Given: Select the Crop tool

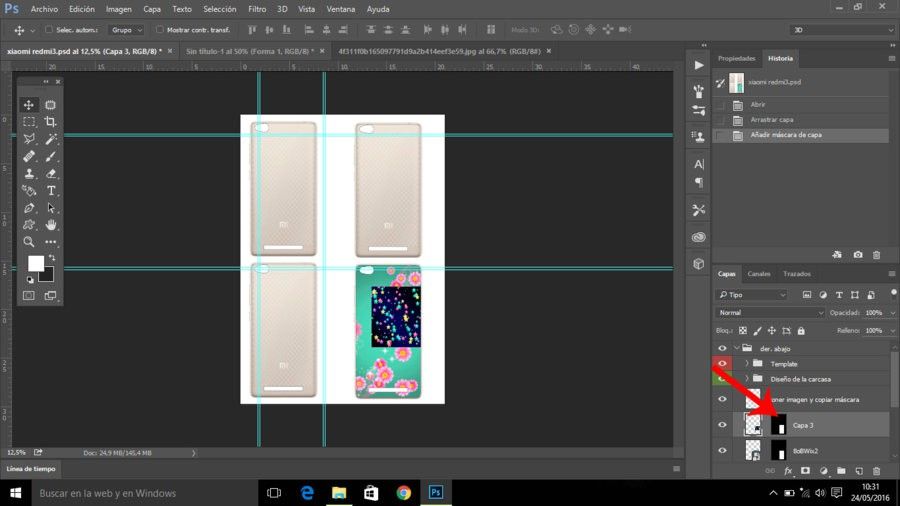Looking at the screenshot, I should click(51, 122).
